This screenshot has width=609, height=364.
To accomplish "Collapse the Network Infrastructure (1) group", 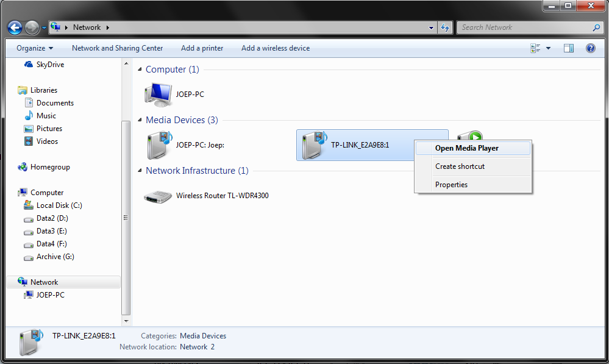I will click(140, 170).
